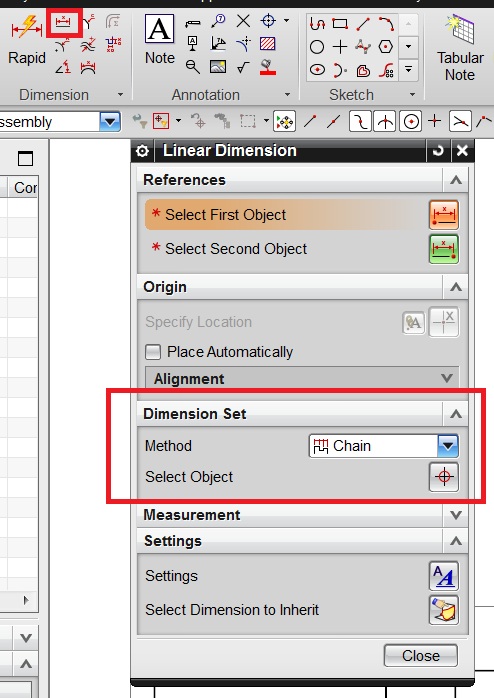Click the Rapid dimension tool
494x698 pixels.
[27, 39]
